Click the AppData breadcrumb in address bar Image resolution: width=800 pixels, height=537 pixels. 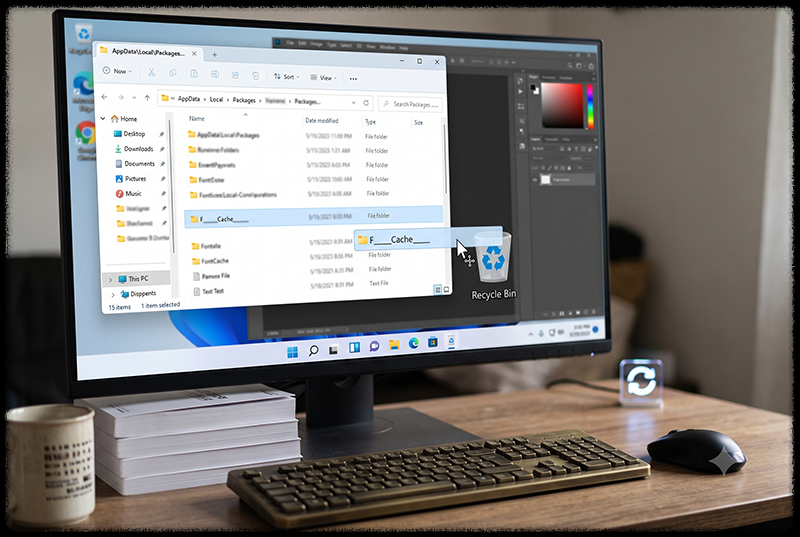tap(189, 99)
